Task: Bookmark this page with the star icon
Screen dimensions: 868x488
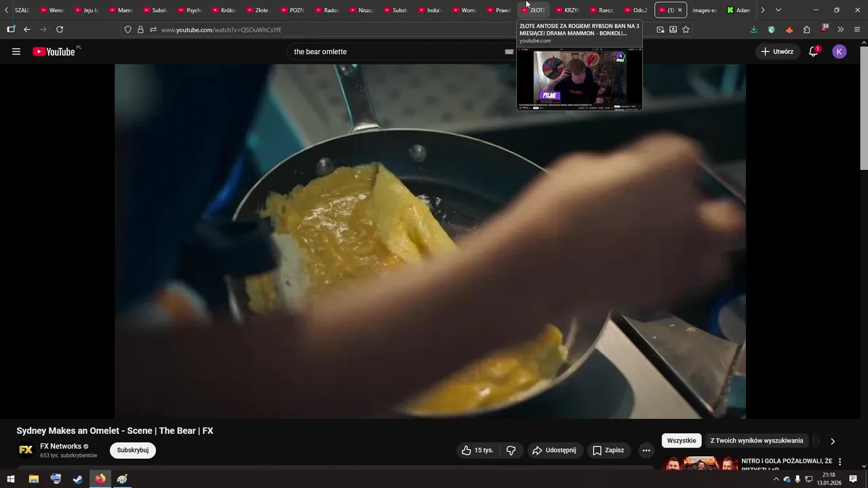Action: pos(686,30)
